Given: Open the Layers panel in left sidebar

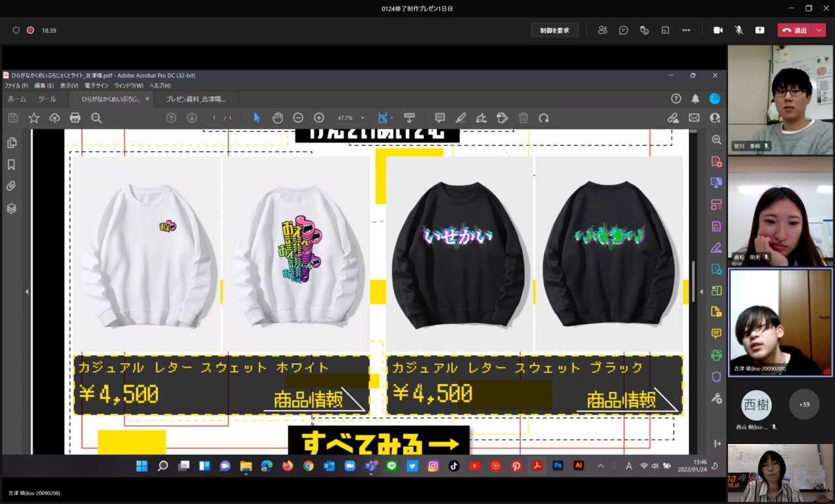Looking at the screenshot, I should coord(11,209).
